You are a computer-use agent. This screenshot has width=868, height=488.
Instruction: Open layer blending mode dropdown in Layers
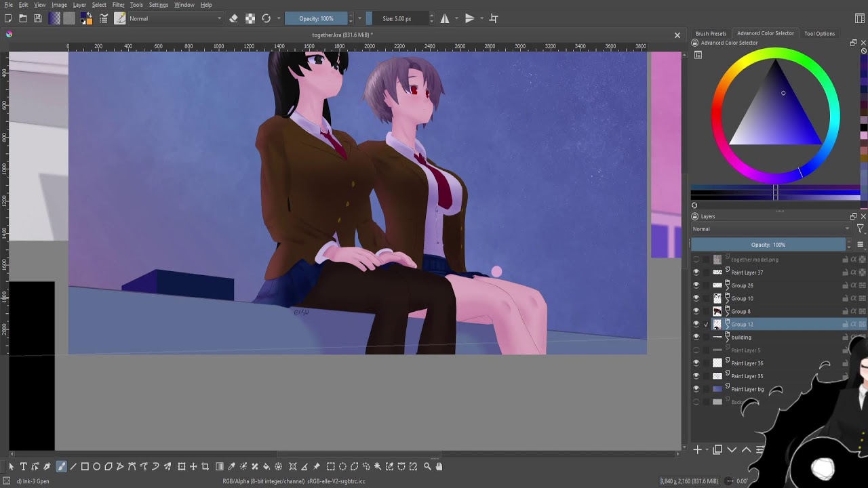point(771,229)
